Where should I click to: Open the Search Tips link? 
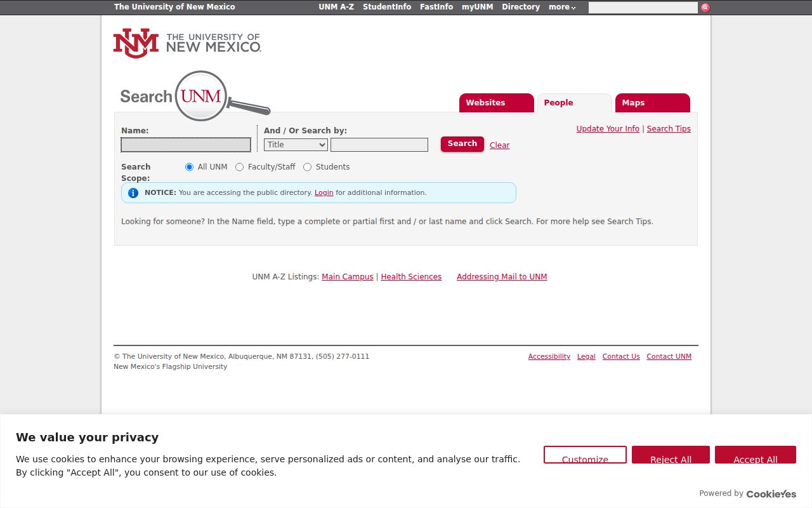(669, 129)
